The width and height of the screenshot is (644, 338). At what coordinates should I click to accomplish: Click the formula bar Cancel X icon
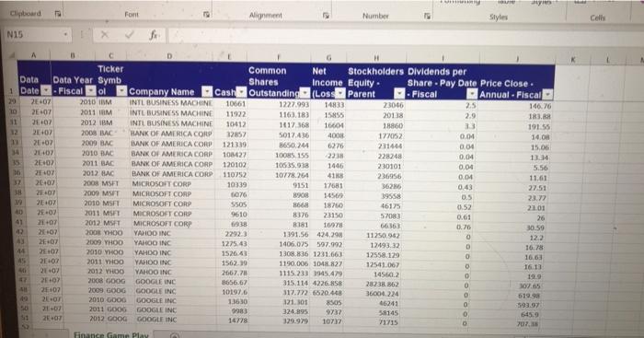point(105,35)
